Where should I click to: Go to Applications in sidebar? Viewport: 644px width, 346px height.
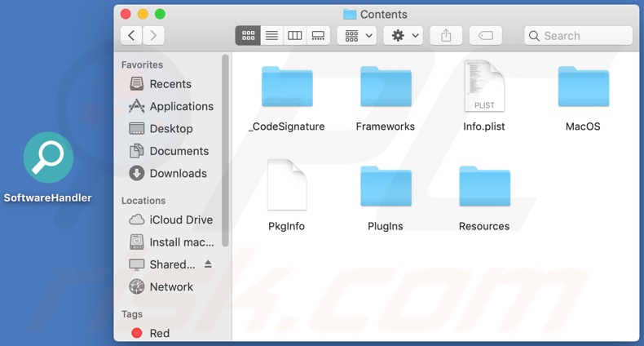tap(181, 106)
